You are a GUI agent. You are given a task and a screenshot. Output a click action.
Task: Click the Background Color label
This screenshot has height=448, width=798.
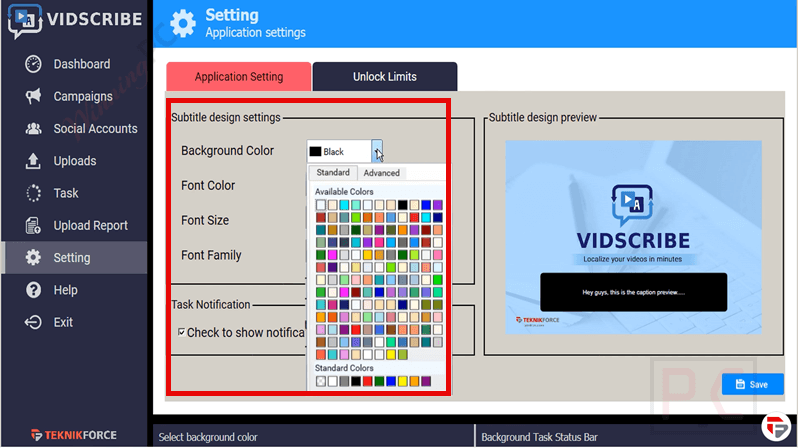[x=227, y=151]
